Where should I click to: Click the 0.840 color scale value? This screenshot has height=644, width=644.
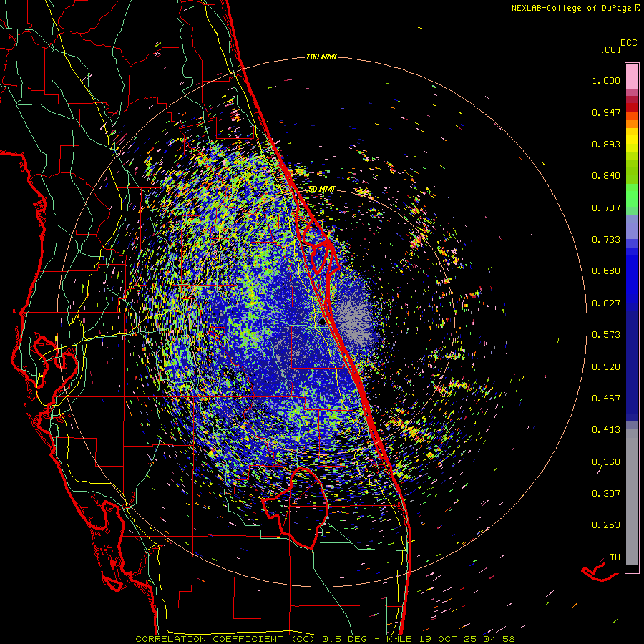606,176
